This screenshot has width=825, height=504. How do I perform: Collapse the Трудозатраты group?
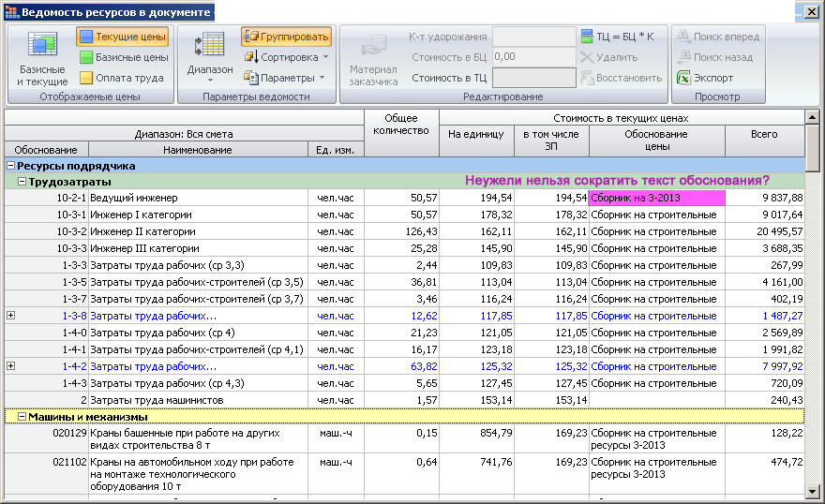[22, 182]
